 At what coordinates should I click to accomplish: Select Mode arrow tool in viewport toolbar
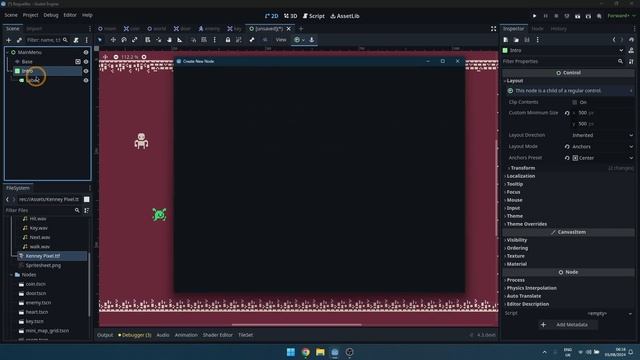[100, 40]
